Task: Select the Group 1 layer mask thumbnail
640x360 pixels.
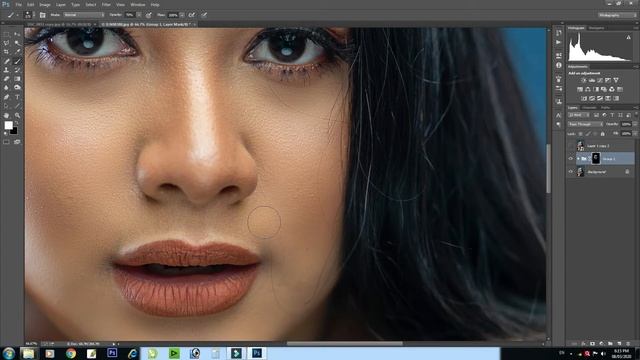Action: pos(596,158)
